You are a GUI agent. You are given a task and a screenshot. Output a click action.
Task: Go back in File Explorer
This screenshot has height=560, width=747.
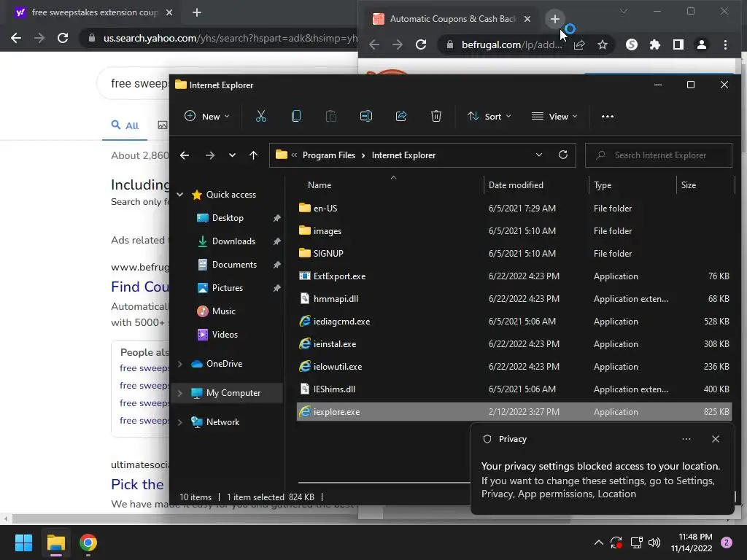pos(185,155)
